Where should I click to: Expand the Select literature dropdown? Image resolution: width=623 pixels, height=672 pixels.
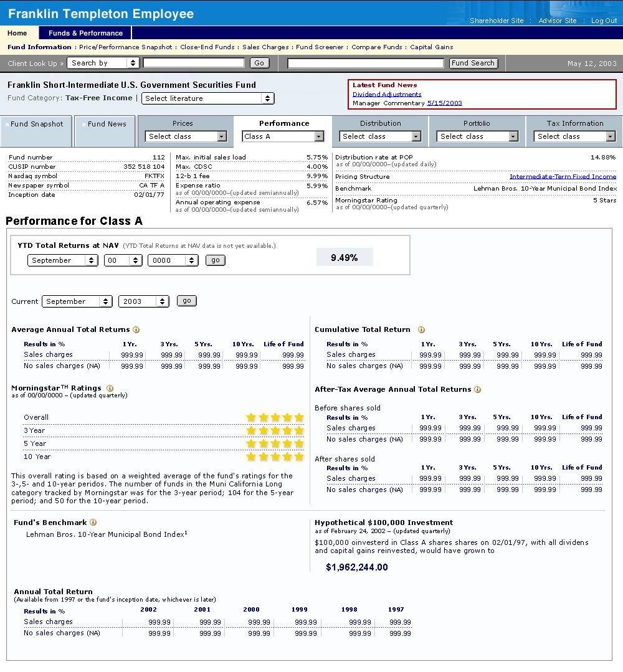207,98
